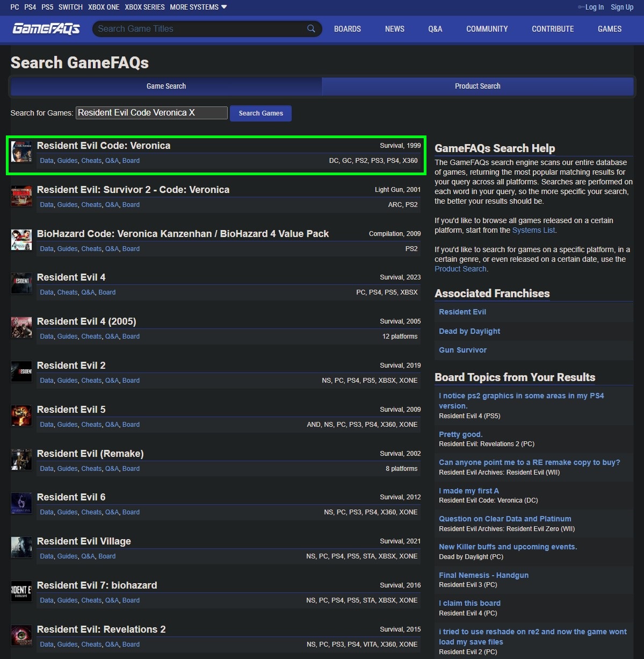Image resolution: width=644 pixels, height=659 pixels.
Task: Open Resident Evil 7: biohazard cover thumbnail
Action: 21,591
